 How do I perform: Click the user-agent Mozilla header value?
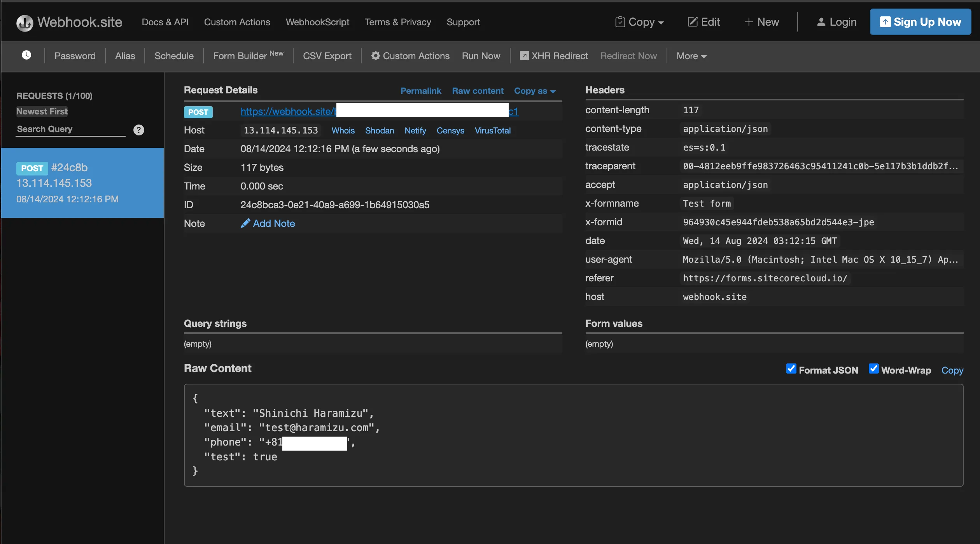[820, 260]
